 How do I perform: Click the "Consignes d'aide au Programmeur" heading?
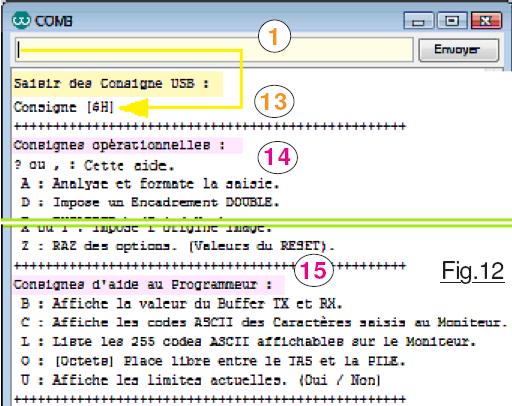point(143,284)
